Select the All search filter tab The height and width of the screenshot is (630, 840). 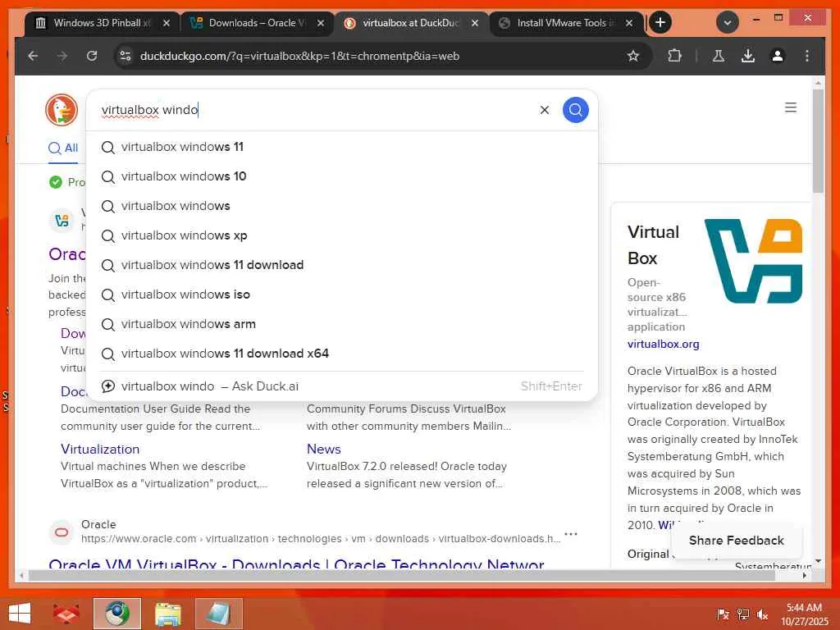coord(63,148)
